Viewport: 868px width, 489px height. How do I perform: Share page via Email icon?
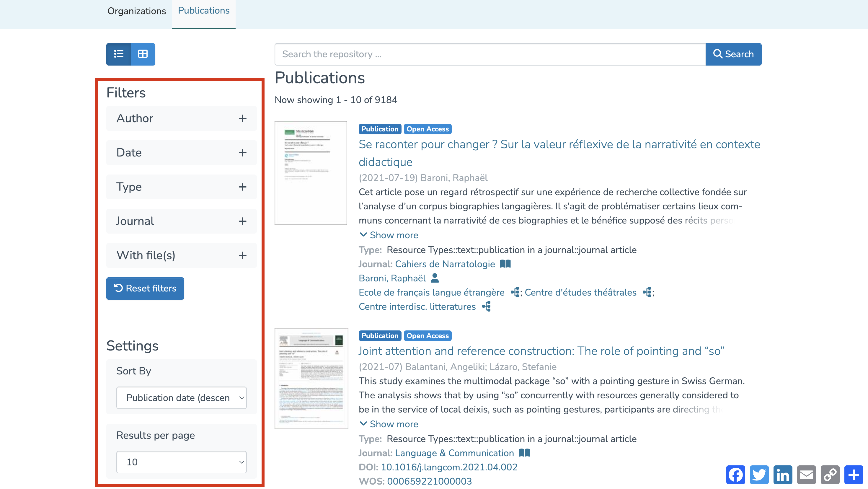coord(806,475)
